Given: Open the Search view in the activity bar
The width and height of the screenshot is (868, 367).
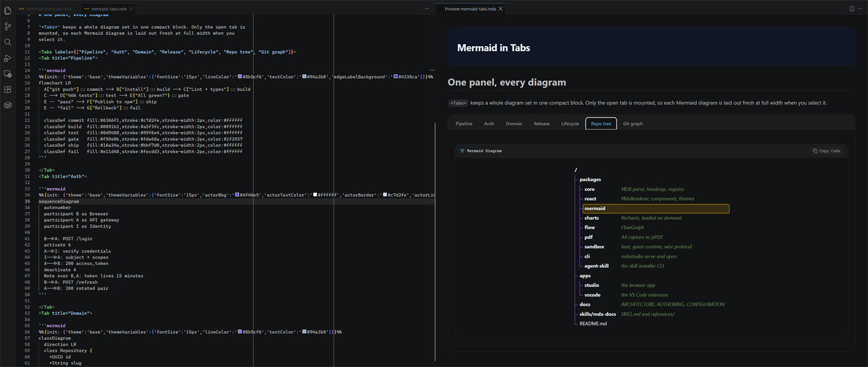Looking at the screenshot, I should [8, 42].
